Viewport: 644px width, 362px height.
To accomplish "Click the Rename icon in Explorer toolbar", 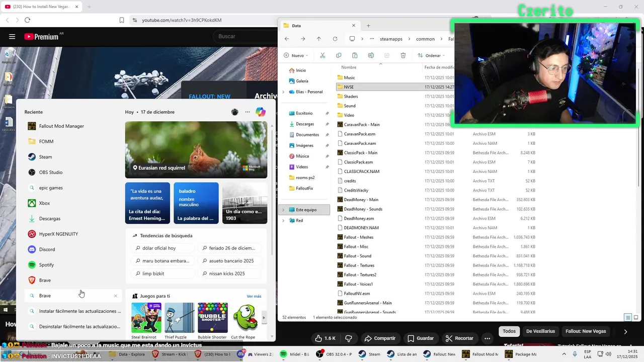I will pos(371,55).
